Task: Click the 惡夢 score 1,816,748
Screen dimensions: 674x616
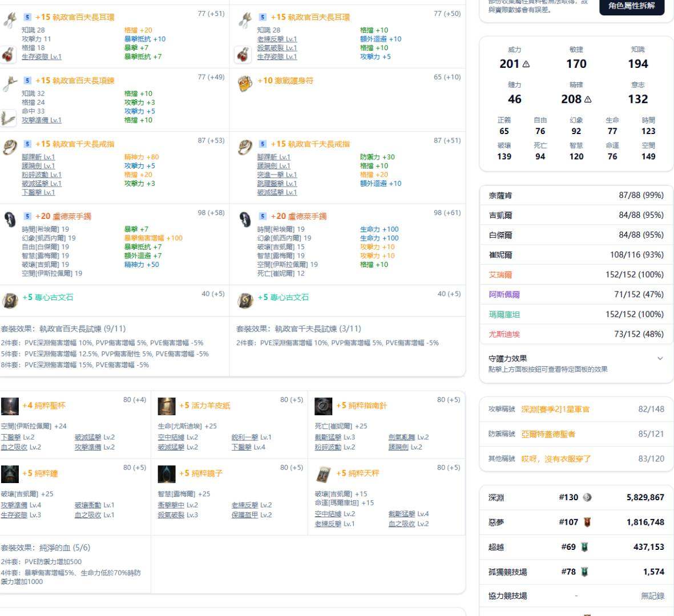Action: point(645,522)
